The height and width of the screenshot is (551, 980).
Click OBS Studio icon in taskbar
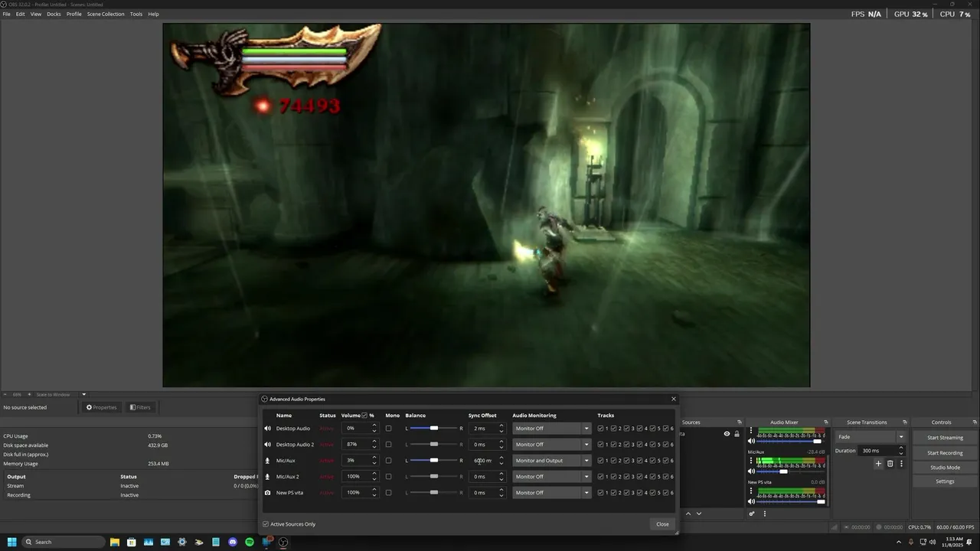pos(283,542)
